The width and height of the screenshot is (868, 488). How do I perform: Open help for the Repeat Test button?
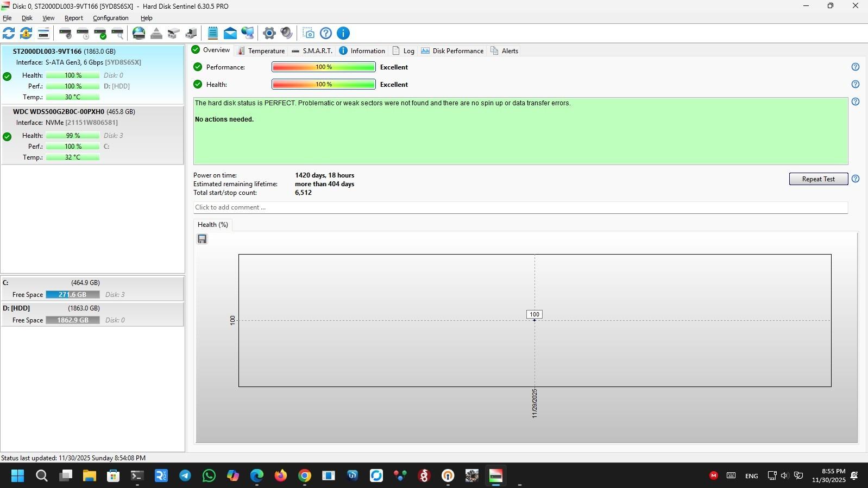pos(856,179)
